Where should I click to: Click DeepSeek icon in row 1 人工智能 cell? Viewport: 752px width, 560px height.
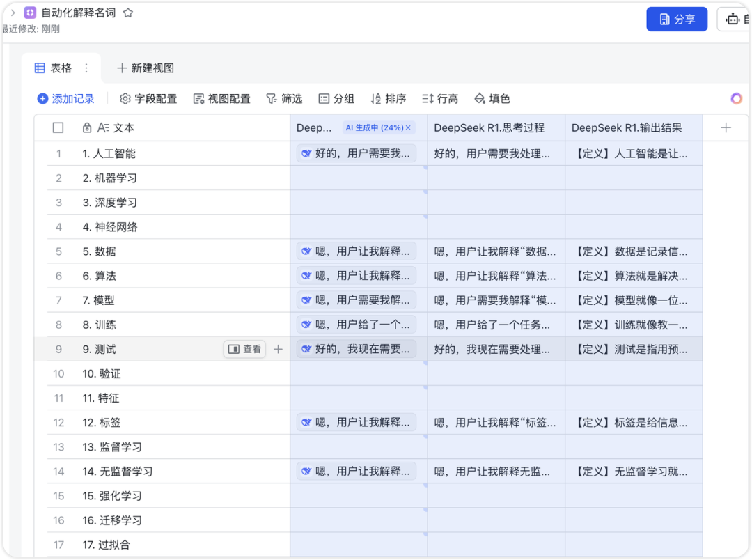coord(306,153)
